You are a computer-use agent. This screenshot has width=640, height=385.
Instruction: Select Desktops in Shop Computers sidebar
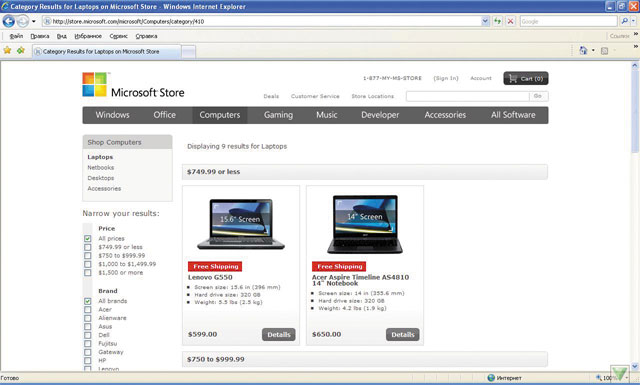pyautogui.click(x=100, y=178)
